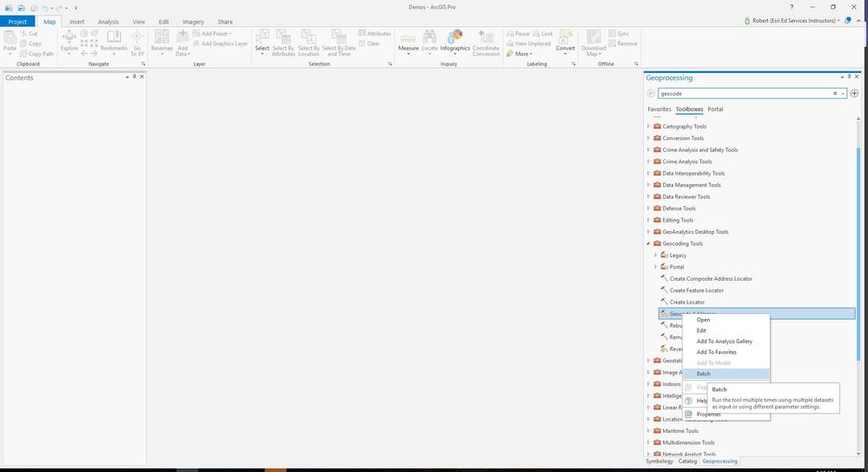The width and height of the screenshot is (868, 472).
Task: Expand the Cartography Tools toolbox
Action: [648, 126]
